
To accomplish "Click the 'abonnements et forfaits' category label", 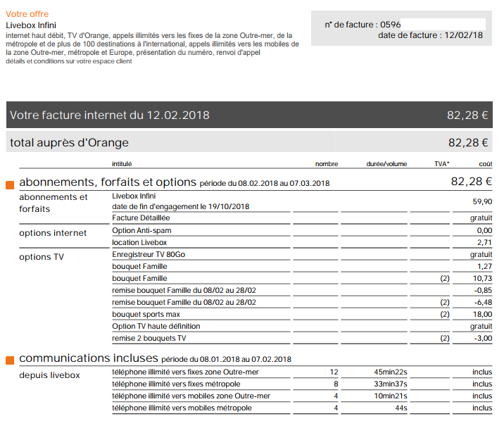I will pos(53,203).
